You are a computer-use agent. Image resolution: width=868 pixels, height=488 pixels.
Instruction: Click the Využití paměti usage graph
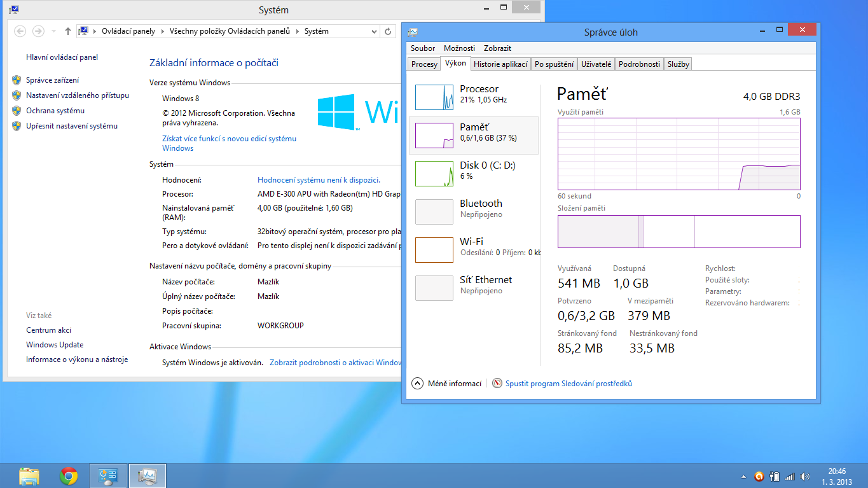pos(679,153)
